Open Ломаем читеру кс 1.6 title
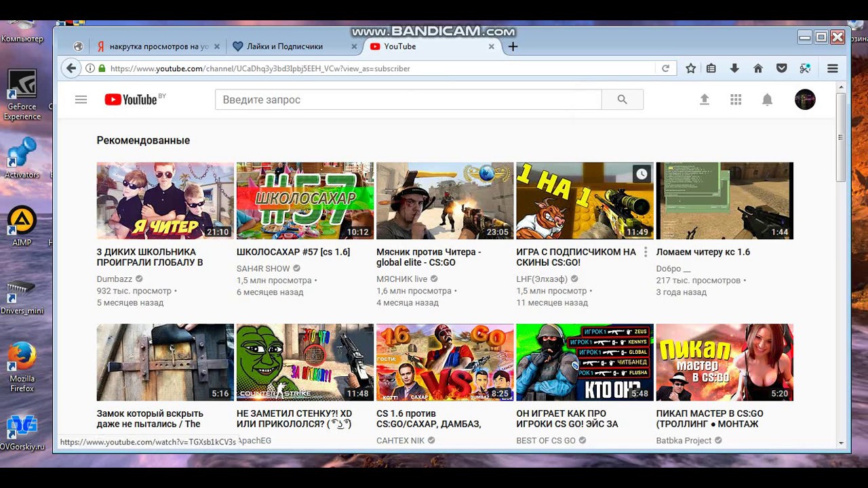Image resolution: width=868 pixels, height=488 pixels. pyautogui.click(x=703, y=252)
